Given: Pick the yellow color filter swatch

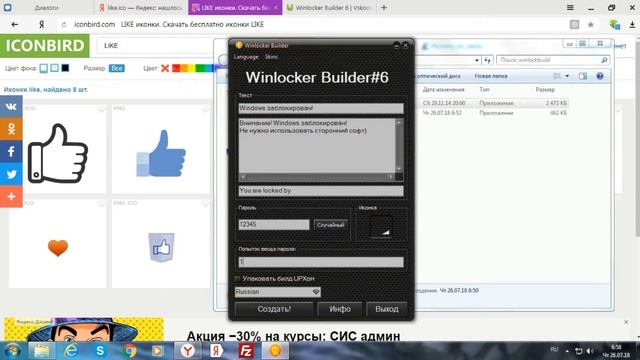Looking at the screenshot, I should click(190, 68).
